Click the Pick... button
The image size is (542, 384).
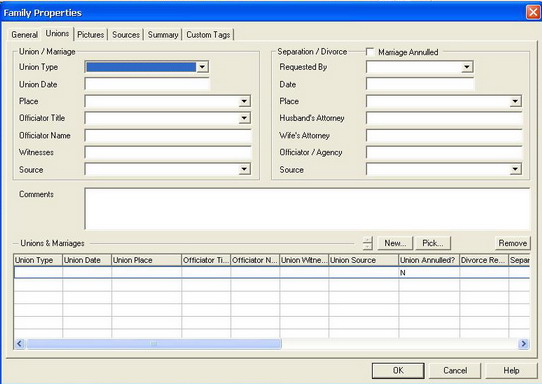click(433, 243)
